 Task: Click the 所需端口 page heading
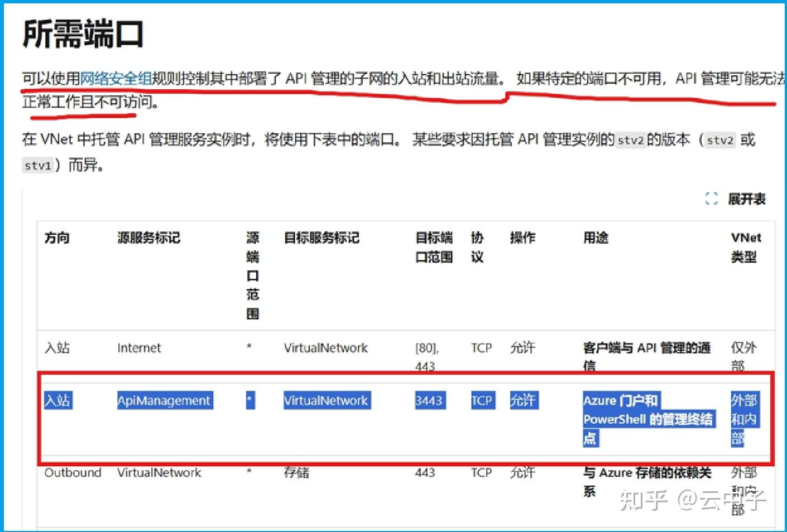[x=83, y=33]
